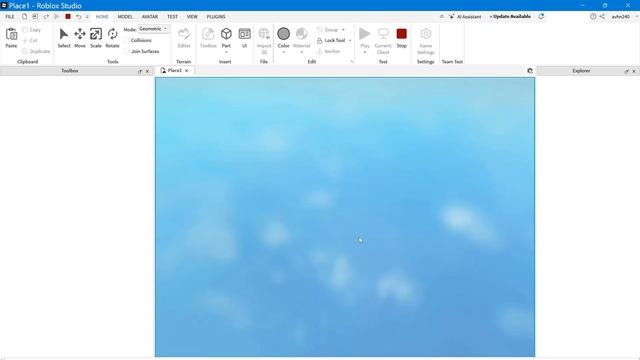Close the Toolbox panel
The height and width of the screenshot is (360, 640).
(x=147, y=71)
